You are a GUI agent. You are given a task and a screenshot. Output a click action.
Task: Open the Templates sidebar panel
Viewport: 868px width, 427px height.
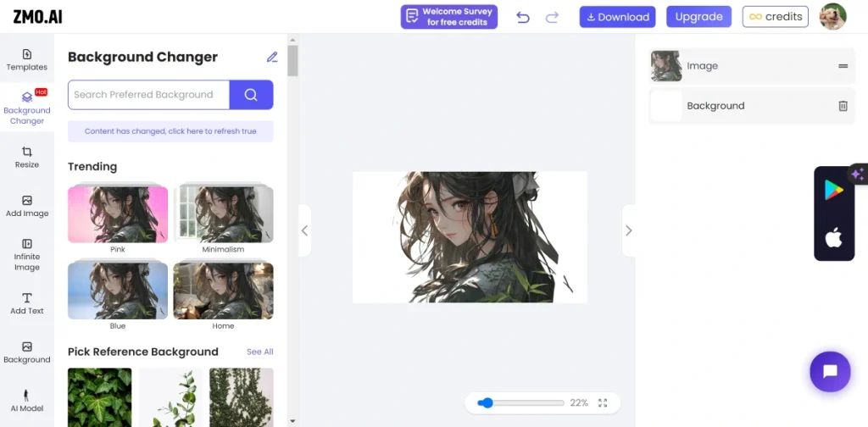tap(26, 60)
